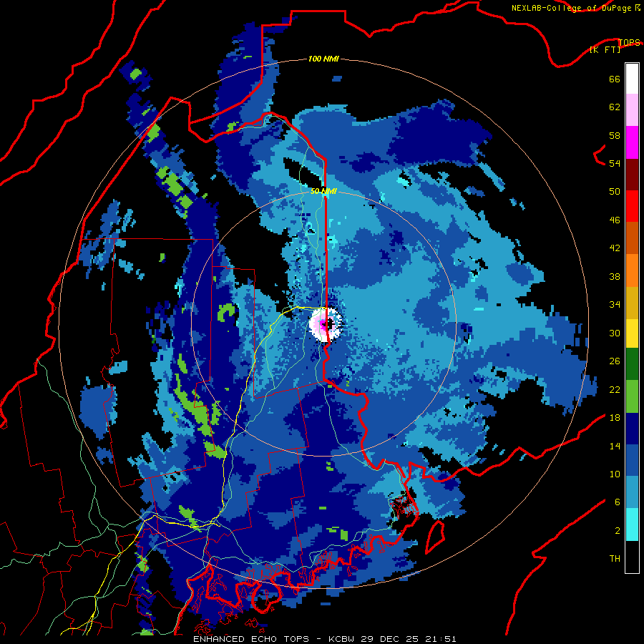
Task: Select the maroon legend color block
Action: point(632,175)
